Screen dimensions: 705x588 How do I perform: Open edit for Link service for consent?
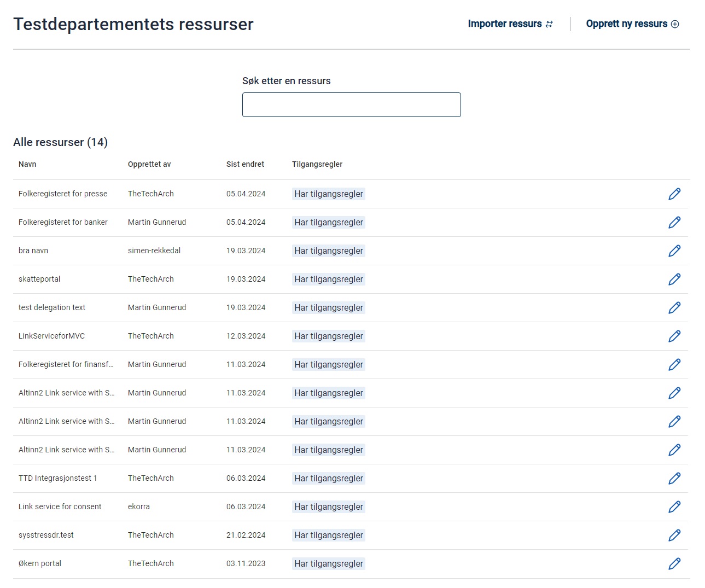click(674, 507)
